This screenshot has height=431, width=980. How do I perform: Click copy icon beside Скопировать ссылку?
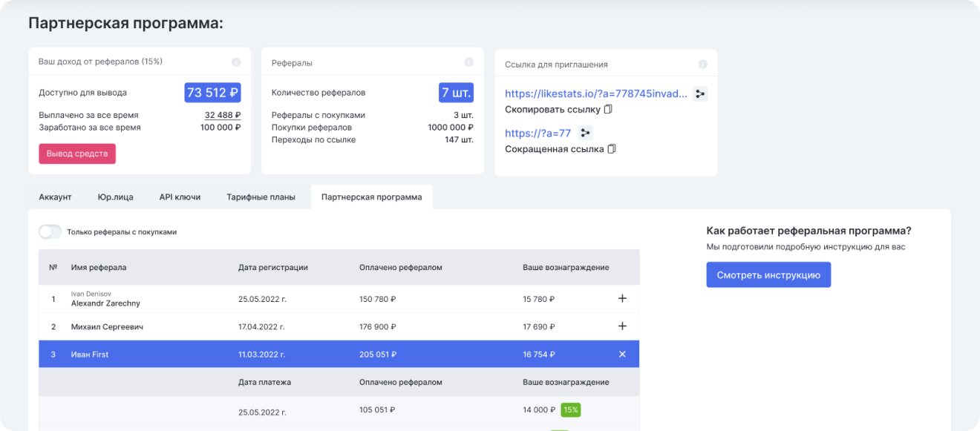608,110
